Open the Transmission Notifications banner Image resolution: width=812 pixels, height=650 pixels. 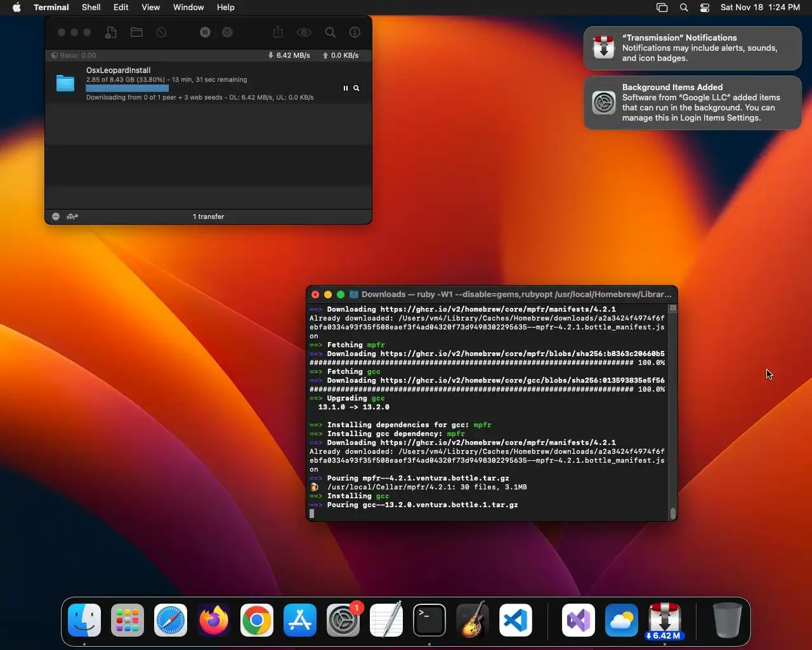click(693, 48)
